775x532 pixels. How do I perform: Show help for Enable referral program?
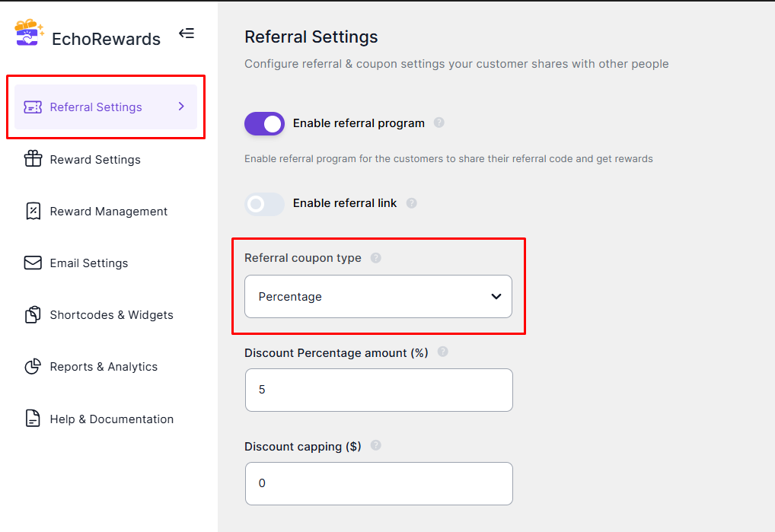pos(439,123)
